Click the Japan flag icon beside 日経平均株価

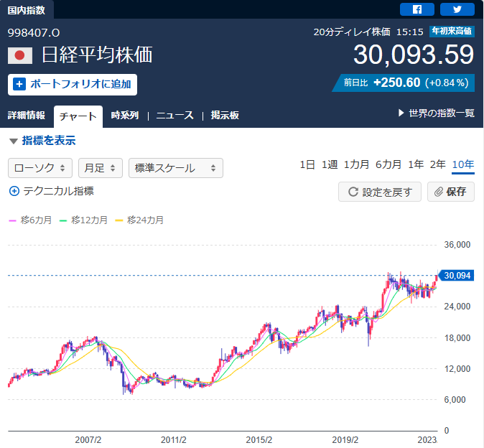(20, 55)
